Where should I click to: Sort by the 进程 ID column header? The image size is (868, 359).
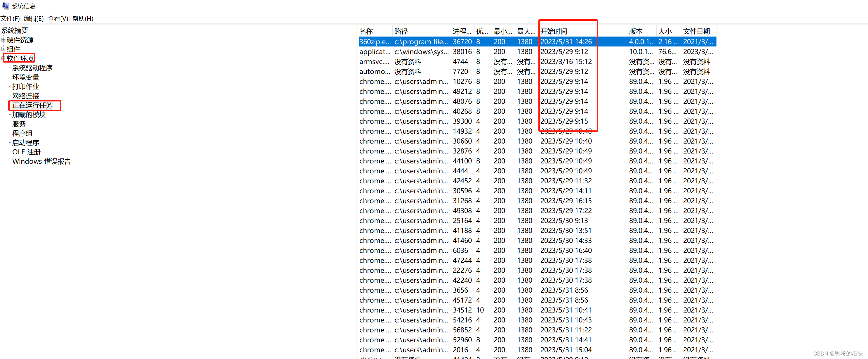click(x=462, y=31)
